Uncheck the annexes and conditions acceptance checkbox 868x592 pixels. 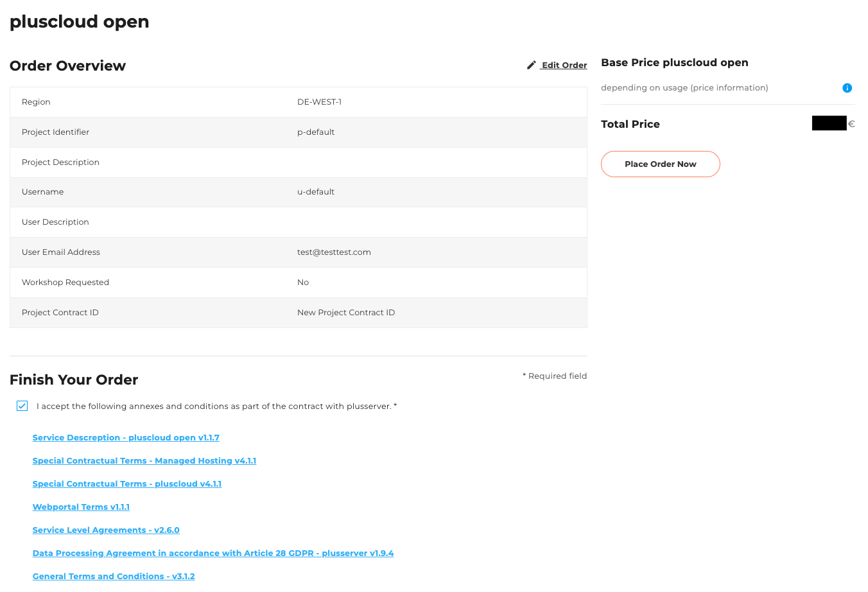click(x=22, y=406)
